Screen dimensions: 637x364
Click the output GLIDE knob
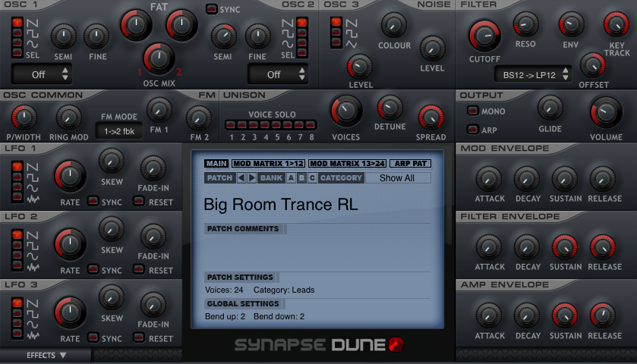click(x=550, y=108)
